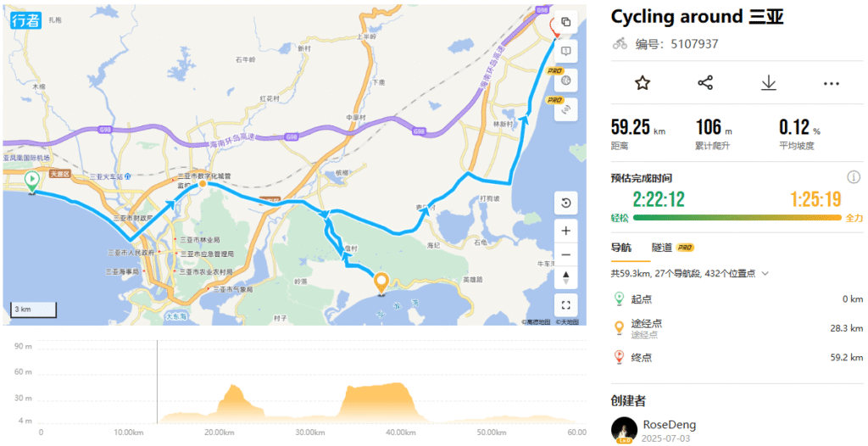
Task: Click the effort gradient bar
Action: pyautogui.click(x=737, y=217)
